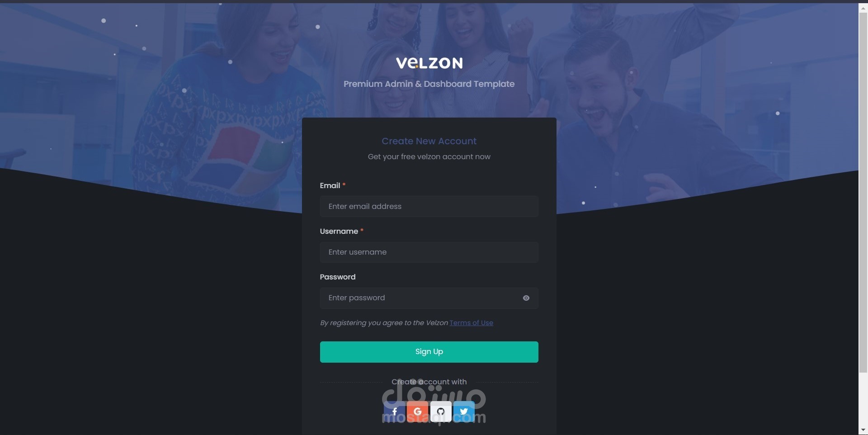The height and width of the screenshot is (435, 868).
Task: Click the Premium Admin & Dashboard Template tagline
Action: tap(429, 84)
